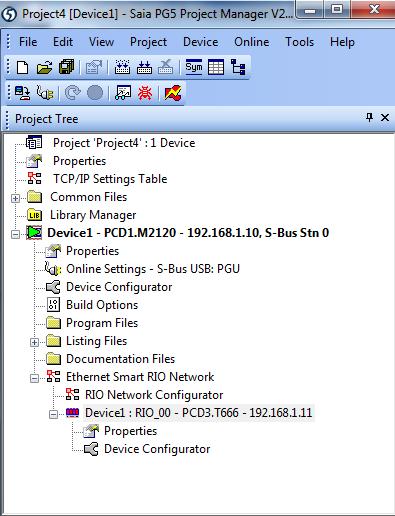
Task: Collapse the Device1 PCD1.M2120 node
Action: coord(15,234)
